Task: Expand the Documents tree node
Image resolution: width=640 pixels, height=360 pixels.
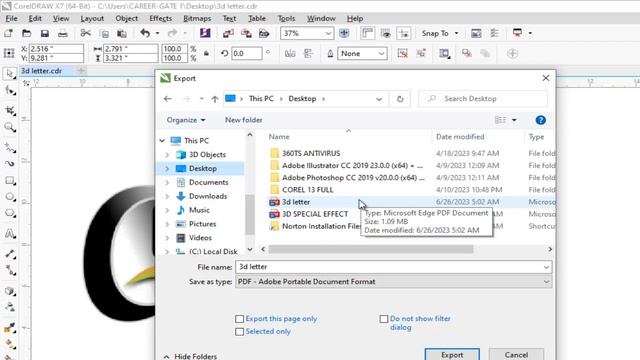Action: pos(167,182)
